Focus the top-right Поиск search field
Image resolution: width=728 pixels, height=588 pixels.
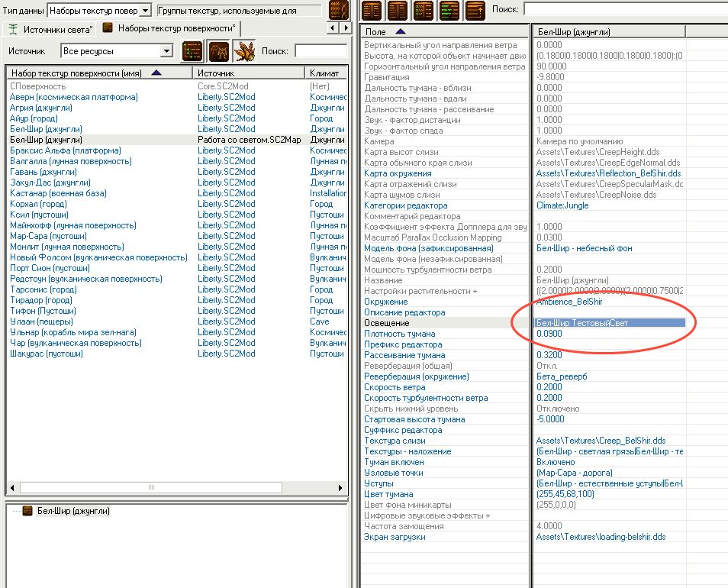(626, 9)
